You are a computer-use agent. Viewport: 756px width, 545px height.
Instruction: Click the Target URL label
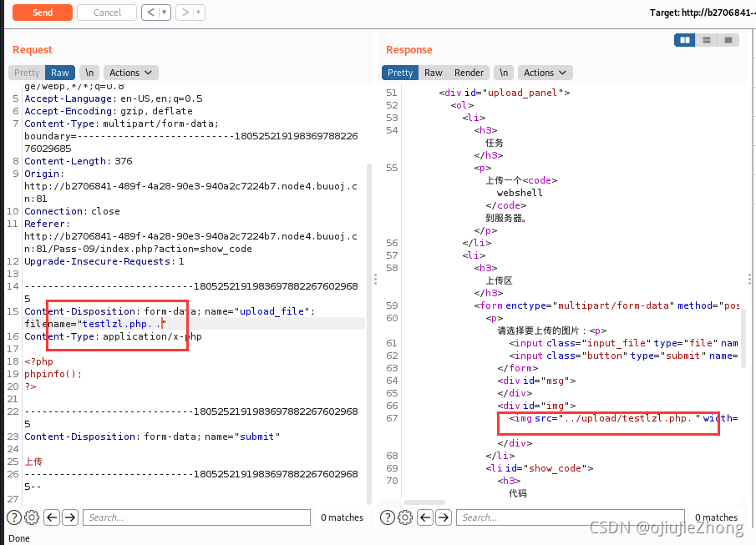[703, 13]
